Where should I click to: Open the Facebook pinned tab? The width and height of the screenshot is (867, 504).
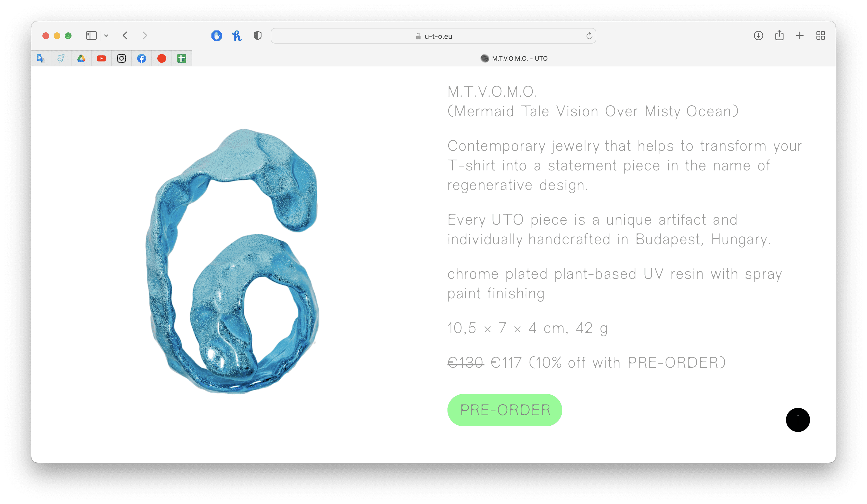coord(141,58)
